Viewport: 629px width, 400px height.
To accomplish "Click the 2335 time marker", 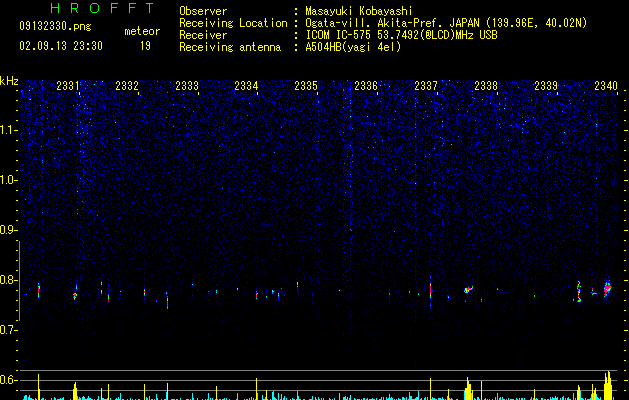I will [306, 86].
